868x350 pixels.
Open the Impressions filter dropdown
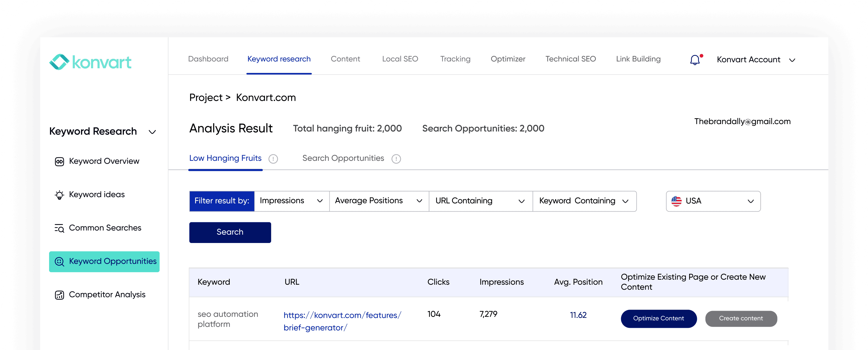point(319,201)
